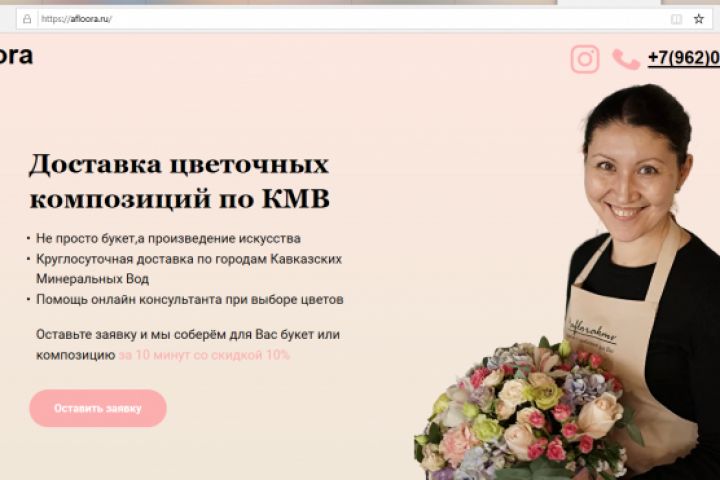720x480 pixels.
Task: Click the site logo ending in 'ora'
Action: [16, 56]
